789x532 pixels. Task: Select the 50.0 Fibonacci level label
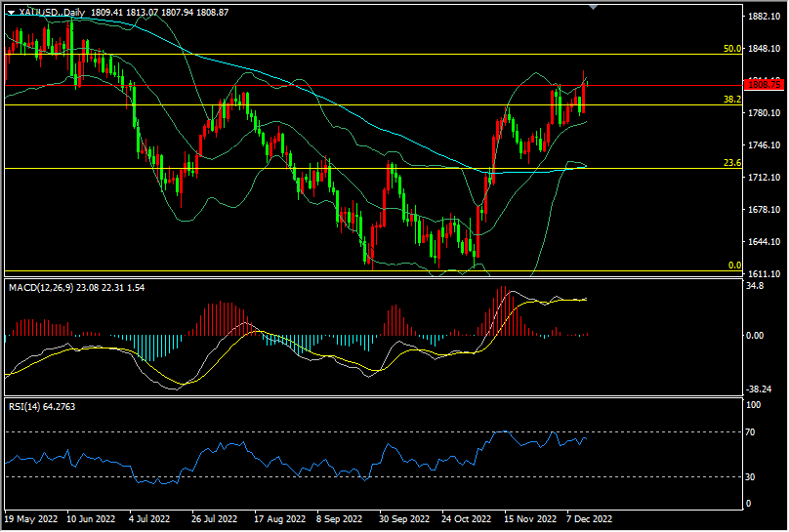[733, 48]
